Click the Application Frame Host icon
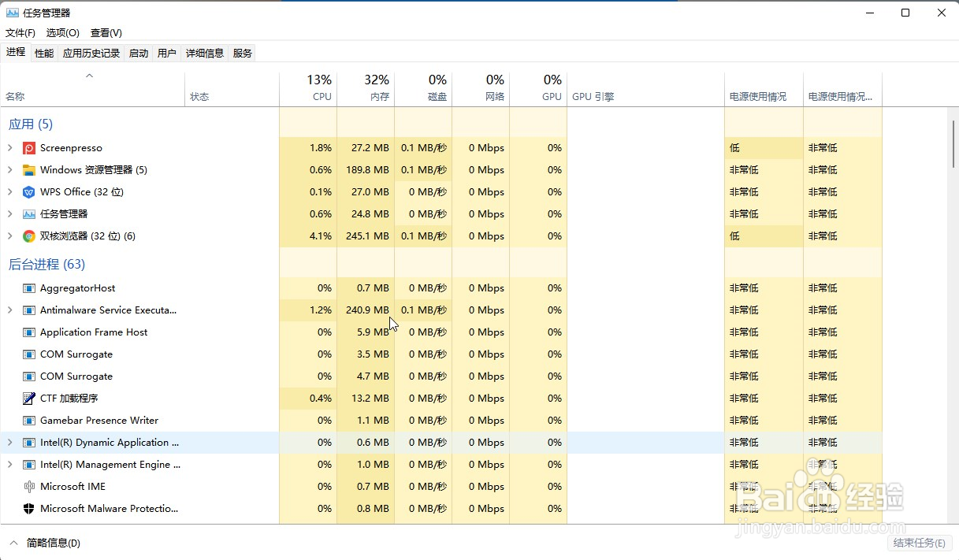This screenshot has height=560, width=959. (29, 332)
